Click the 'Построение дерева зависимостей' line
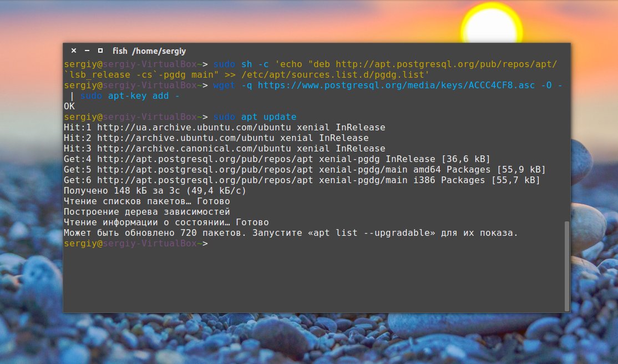Screen dimensions: 618x364 tap(146, 212)
